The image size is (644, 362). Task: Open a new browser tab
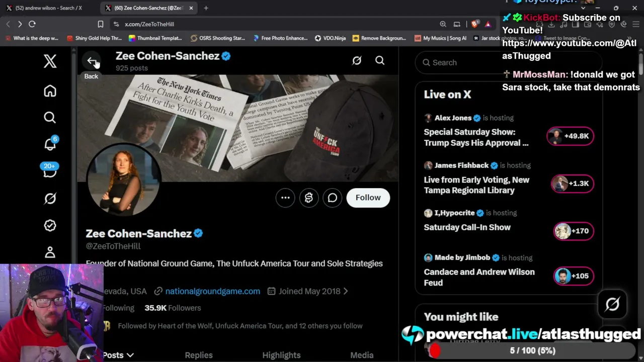coord(206,8)
